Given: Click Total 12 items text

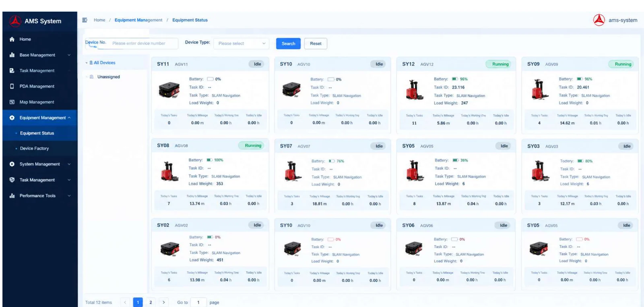Looking at the screenshot, I should [x=99, y=302].
